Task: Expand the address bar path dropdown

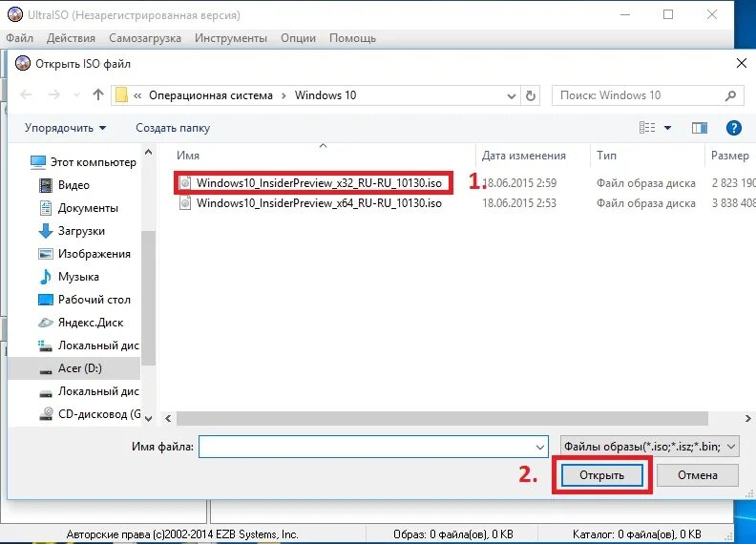Action: click(x=512, y=96)
